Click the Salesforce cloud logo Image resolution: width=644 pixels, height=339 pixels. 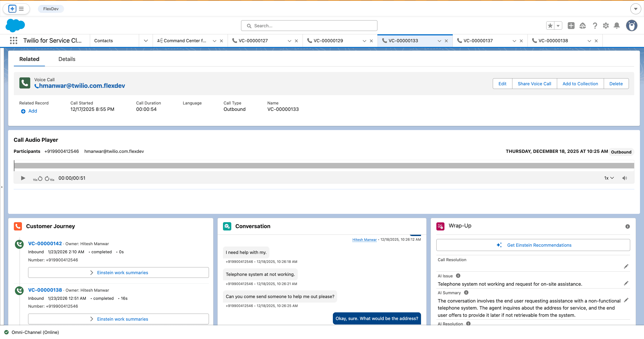(x=15, y=25)
